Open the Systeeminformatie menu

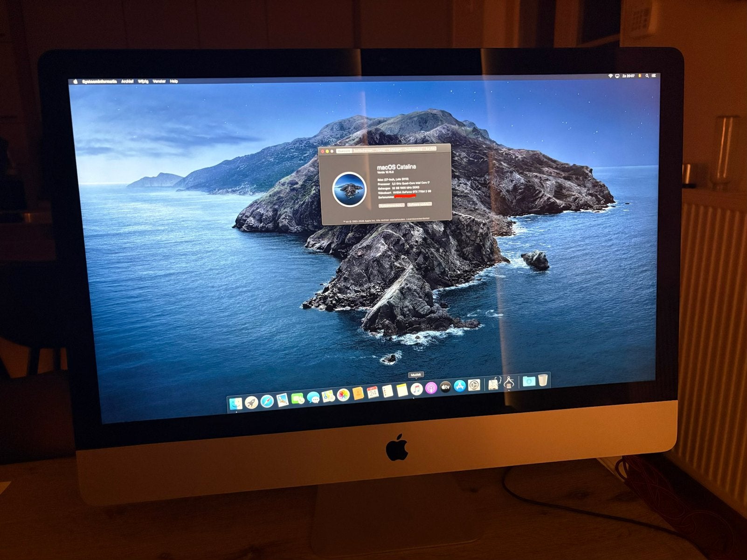[99, 82]
